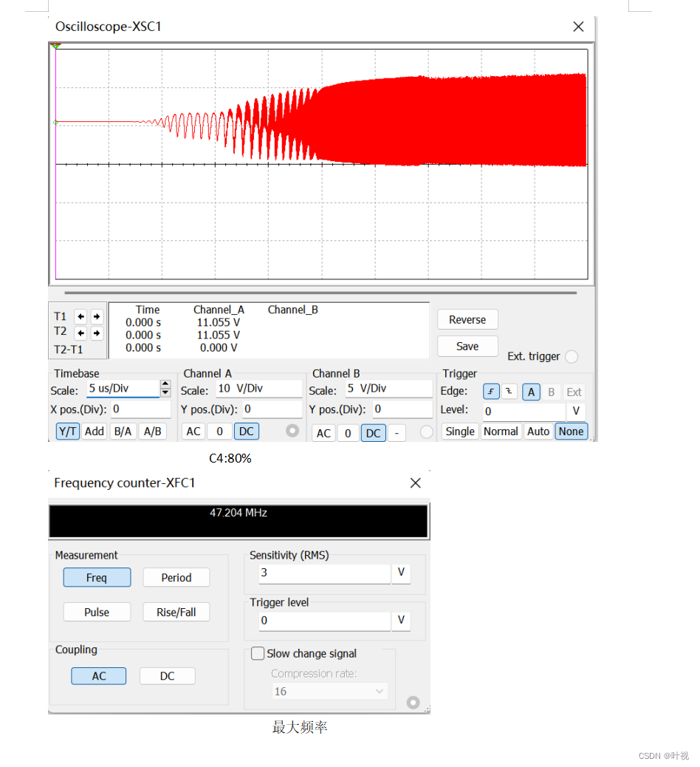Move cursor T1 left with arrow

[80, 316]
